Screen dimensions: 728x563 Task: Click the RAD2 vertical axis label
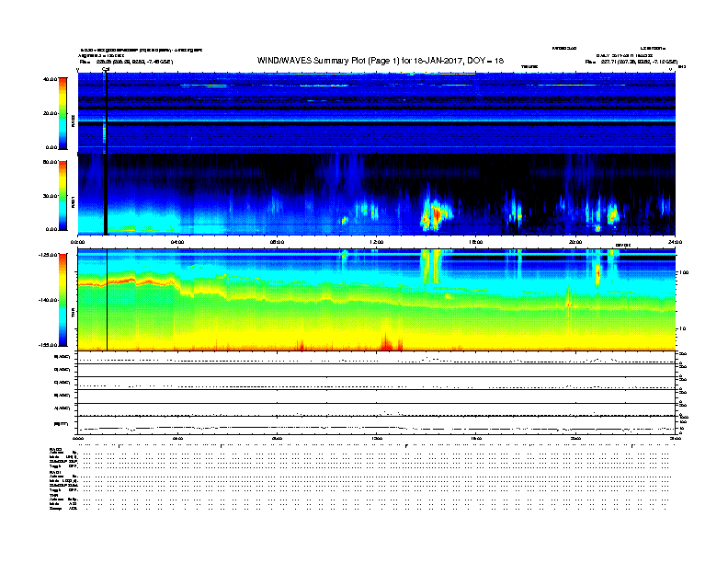(73, 121)
